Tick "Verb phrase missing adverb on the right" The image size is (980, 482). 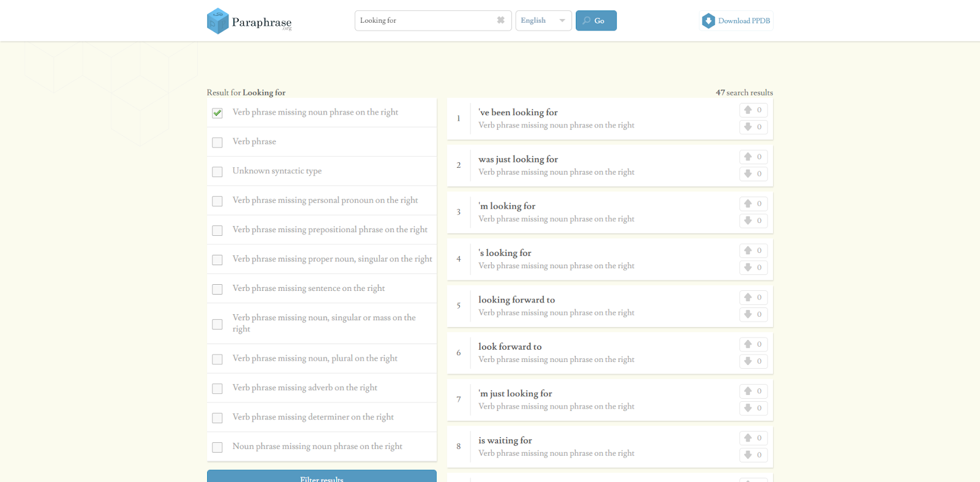click(x=217, y=388)
